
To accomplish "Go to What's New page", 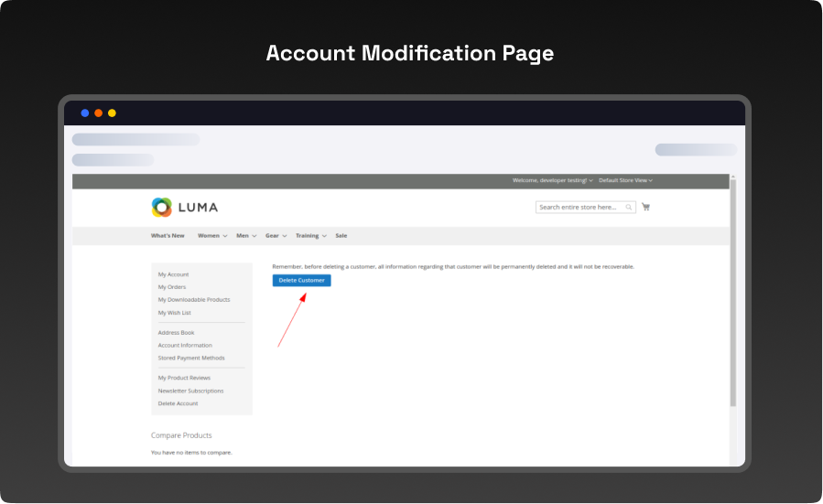I will (x=168, y=236).
